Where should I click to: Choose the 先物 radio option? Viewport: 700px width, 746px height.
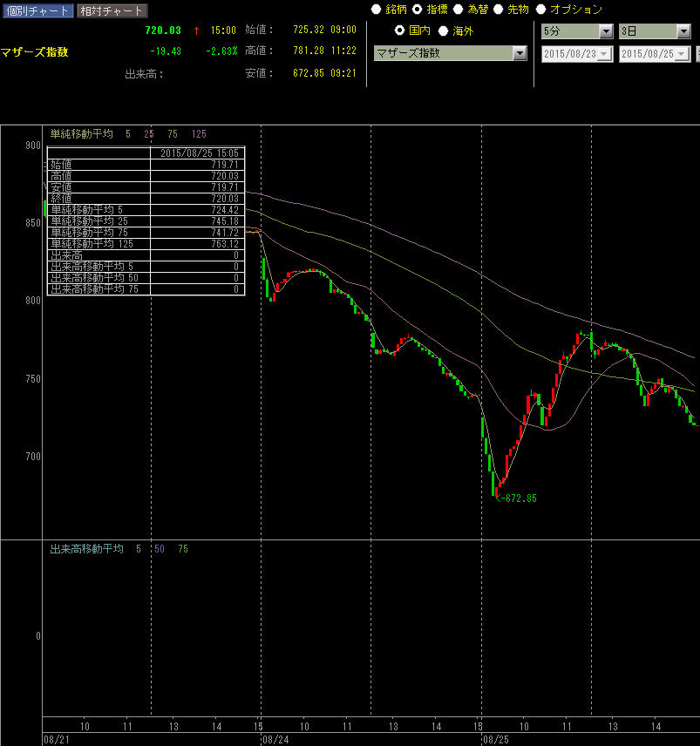(x=500, y=10)
